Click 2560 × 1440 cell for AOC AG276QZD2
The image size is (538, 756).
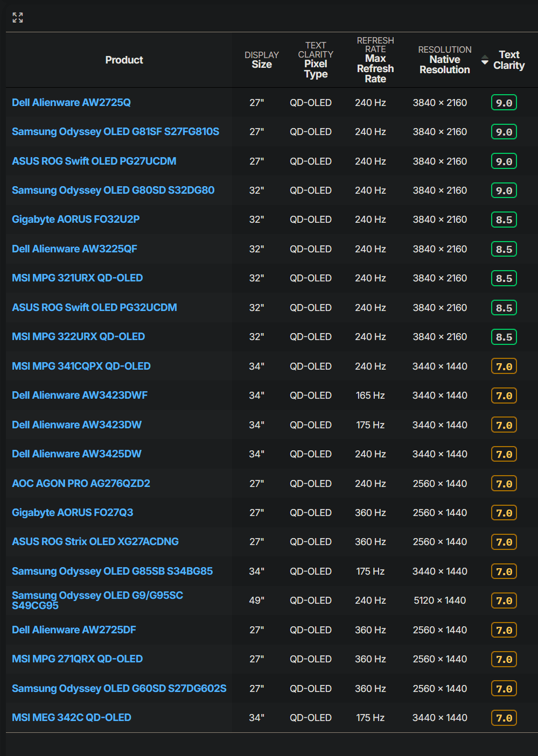click(440, 484)
